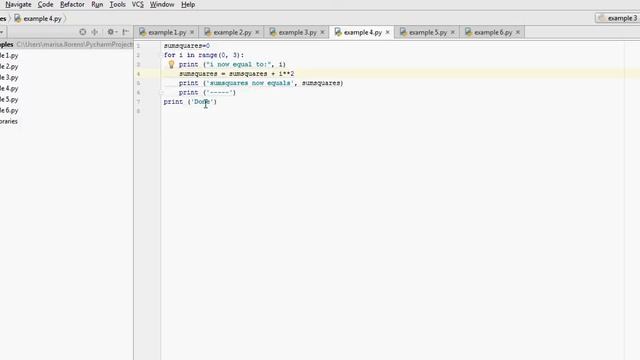Click the yellow intention light bulb
The image size is (640, 360).
171,64
